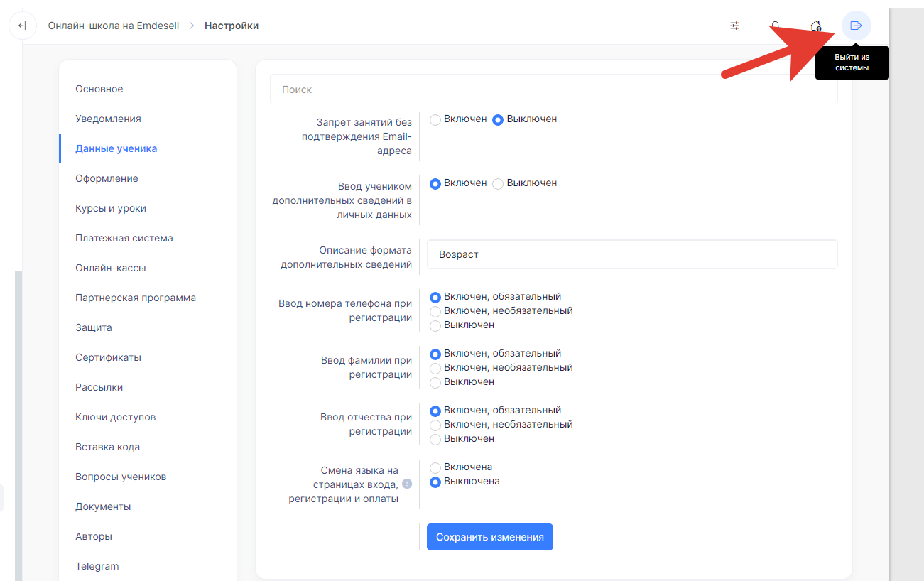
Task: Select Включен for Ввод учеником дополнительных сведений
Action: click(x=435, y=184)
